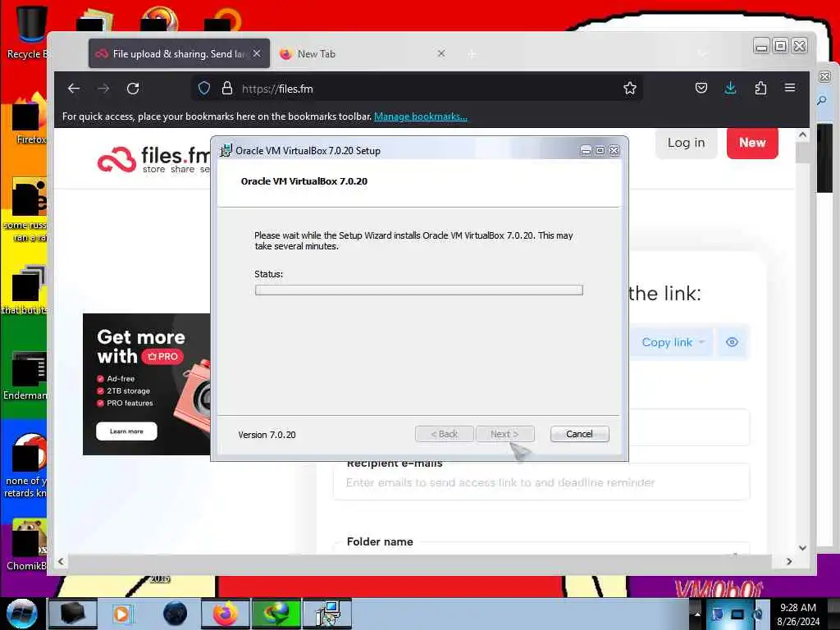The width and height of the screenshot is (840, 630).
Task: Click the Firefox back arrow
Action: [x=73, y=89]
